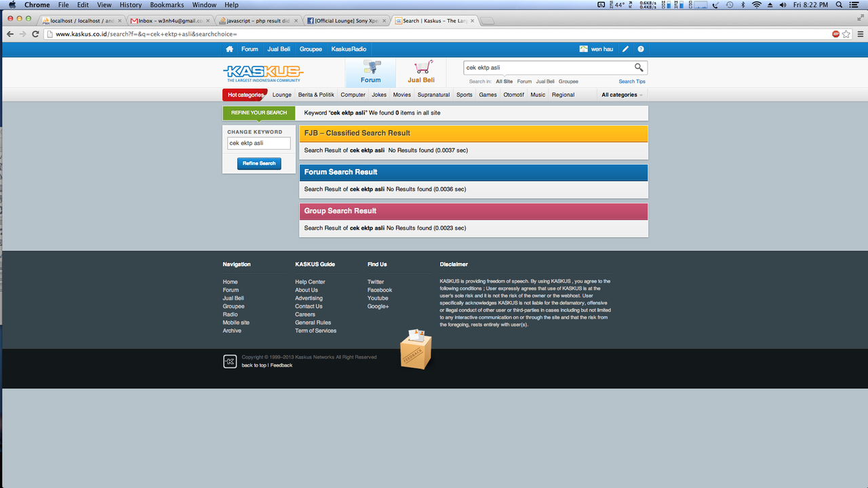Open Forum in the top navigation bar

pyautogui.click(x=250, y=49)
